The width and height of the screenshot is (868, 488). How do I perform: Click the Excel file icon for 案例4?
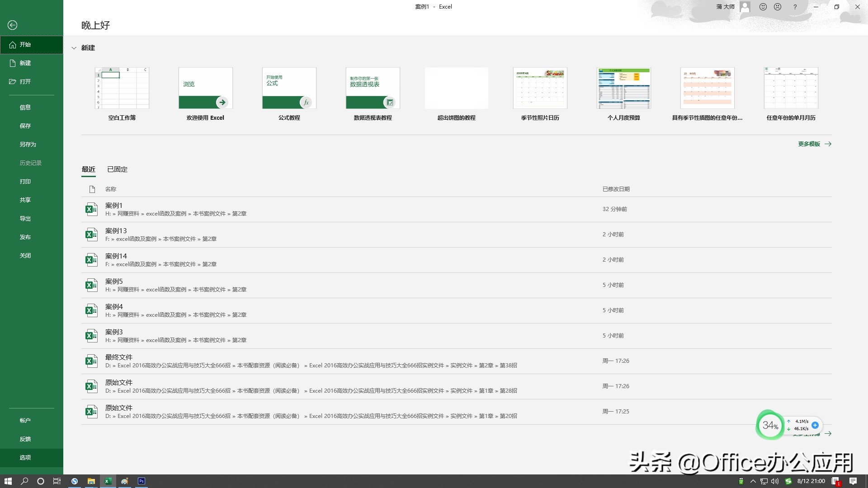92,310
